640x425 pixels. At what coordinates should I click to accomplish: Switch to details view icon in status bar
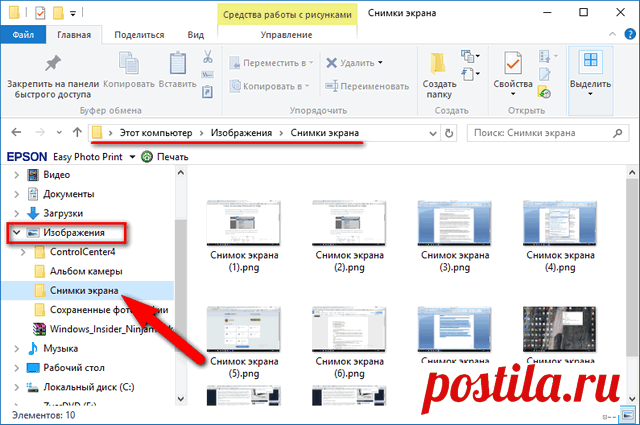(x=609, y=417)
